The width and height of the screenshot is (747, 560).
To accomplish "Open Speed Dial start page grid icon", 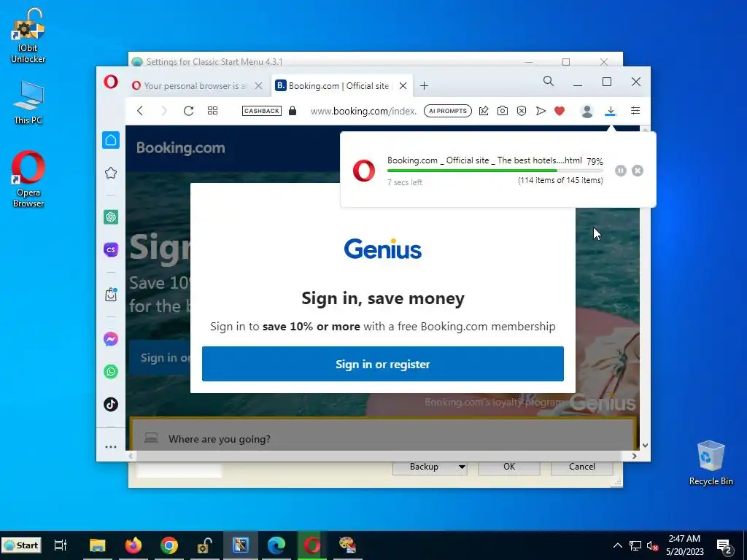I will pos(212,111).
